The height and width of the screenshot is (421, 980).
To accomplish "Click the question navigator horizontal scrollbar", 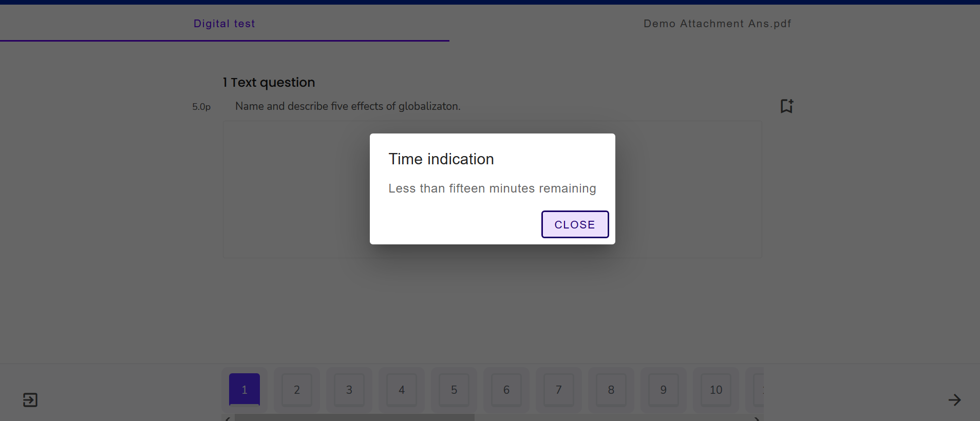I will click(354, 418).
